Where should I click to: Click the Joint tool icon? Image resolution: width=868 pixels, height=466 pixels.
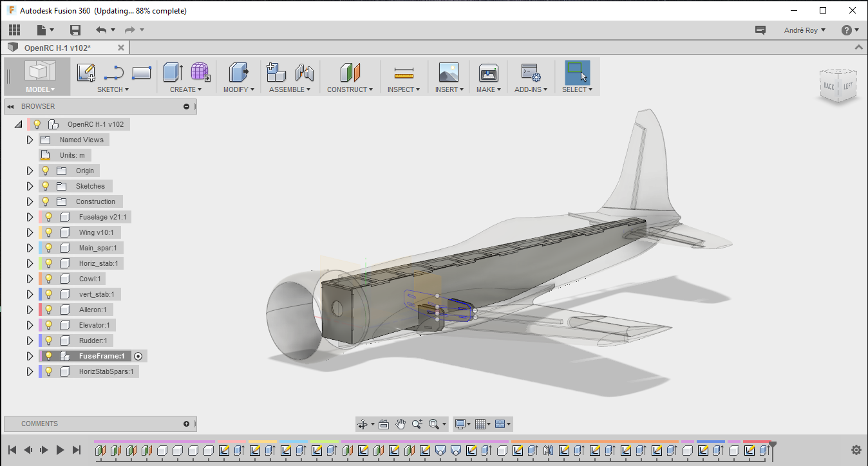click(304, 72)
